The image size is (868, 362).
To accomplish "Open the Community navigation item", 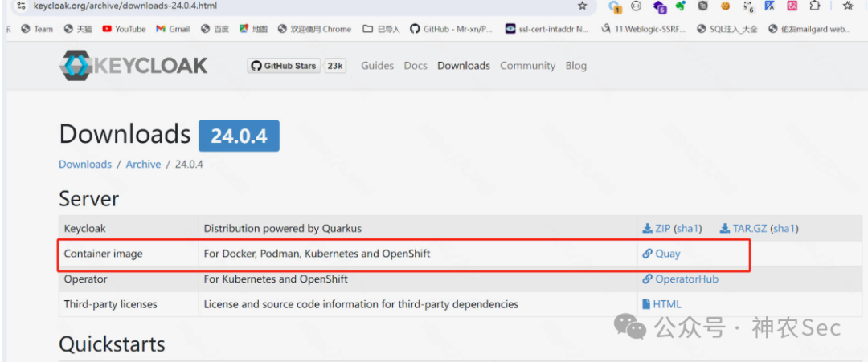I will point(527,66).
